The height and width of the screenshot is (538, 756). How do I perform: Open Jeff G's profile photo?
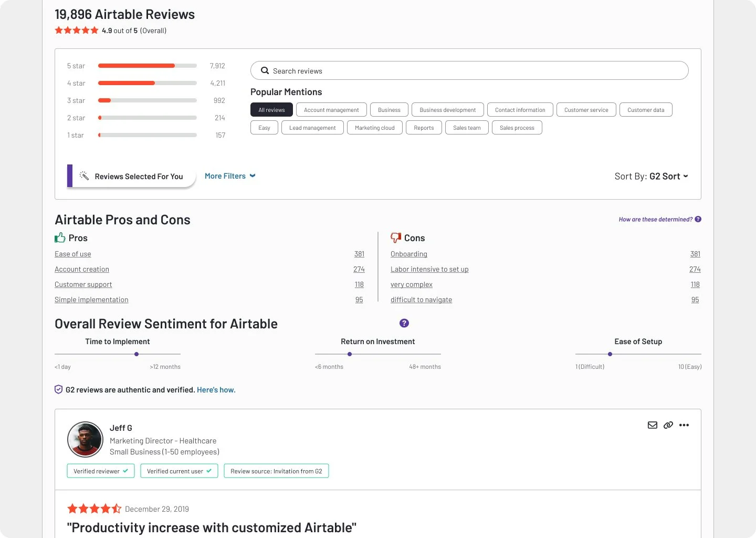click(x=85, y=439)
